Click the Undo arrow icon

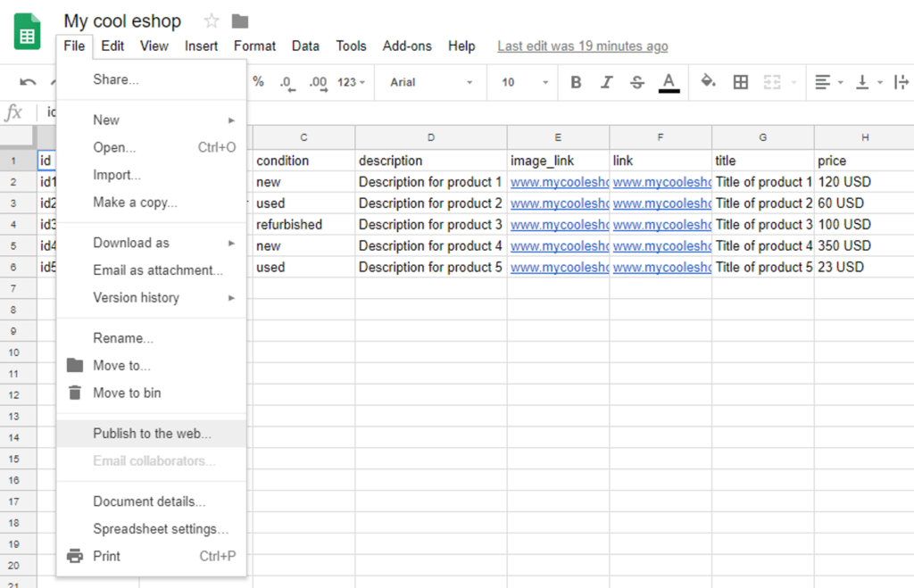coord(28,82)
